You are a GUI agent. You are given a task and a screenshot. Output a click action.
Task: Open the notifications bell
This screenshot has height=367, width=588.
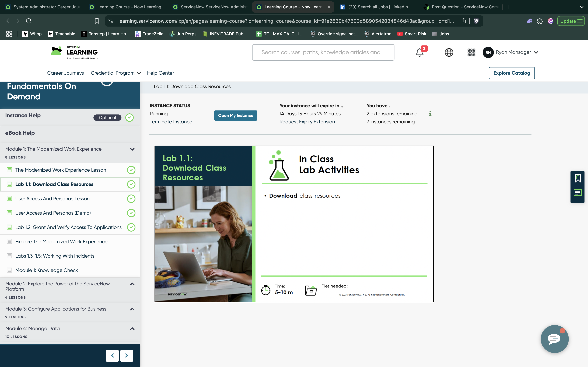coord(420,52)
